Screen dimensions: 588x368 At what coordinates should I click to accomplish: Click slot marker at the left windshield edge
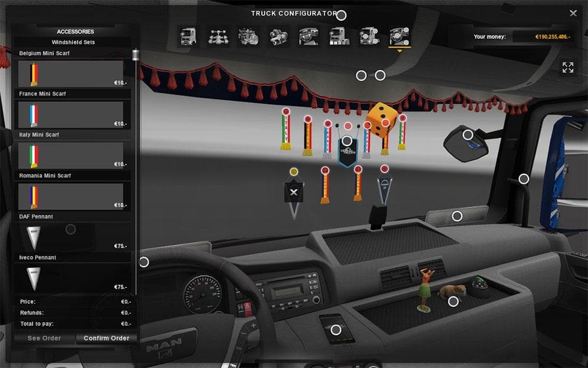coord(144,262)
